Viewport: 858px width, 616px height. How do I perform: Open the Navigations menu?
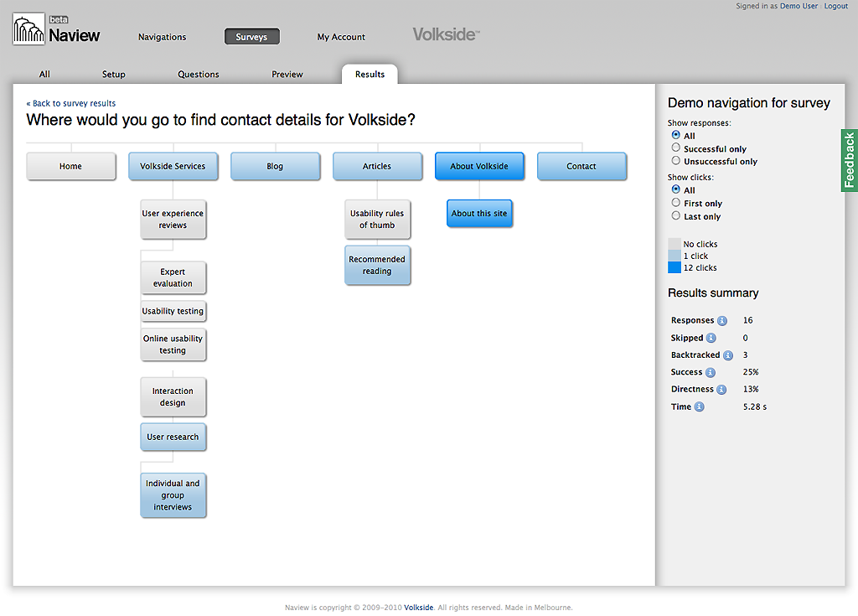pos(162,37)
